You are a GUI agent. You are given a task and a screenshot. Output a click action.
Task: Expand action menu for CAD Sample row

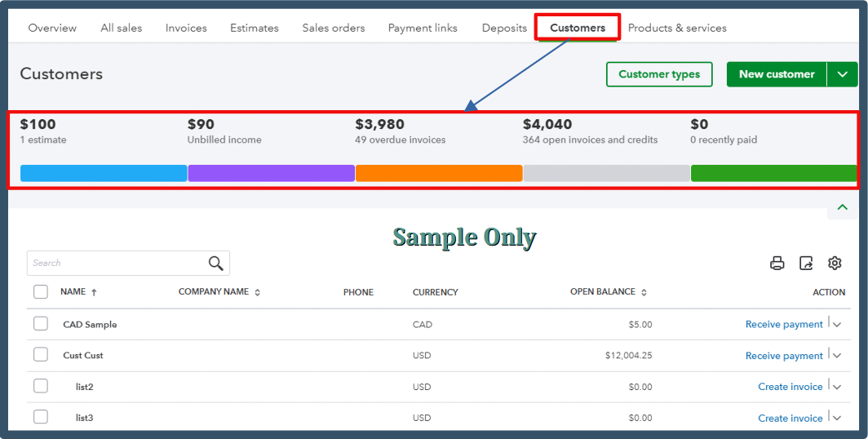837,325
